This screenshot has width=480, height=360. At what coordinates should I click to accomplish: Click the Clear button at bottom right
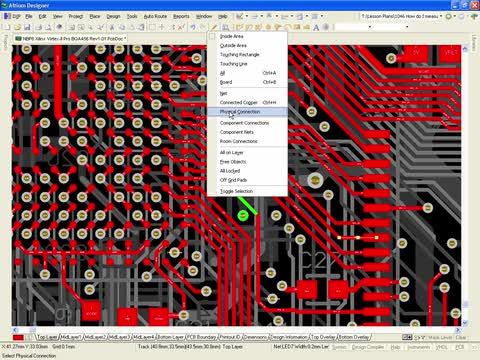460,337
